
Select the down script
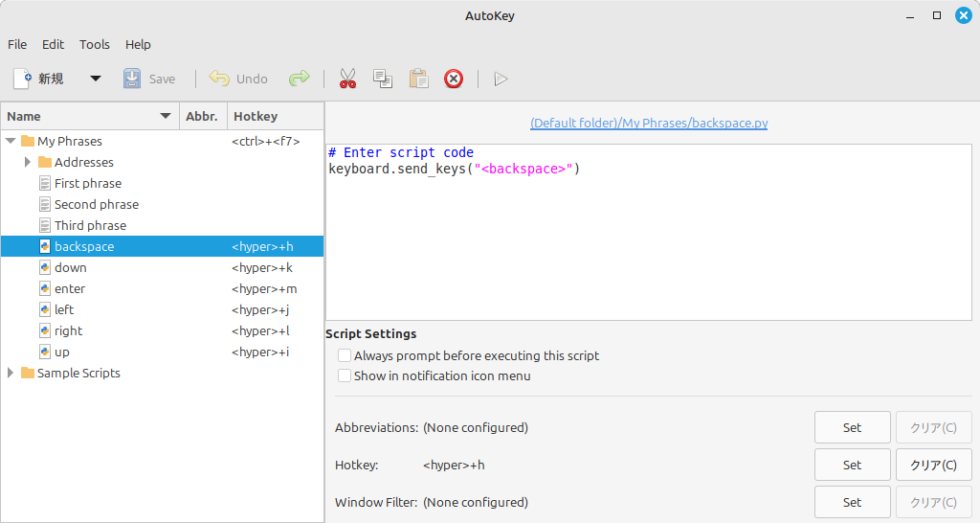(x=70, y=268)
